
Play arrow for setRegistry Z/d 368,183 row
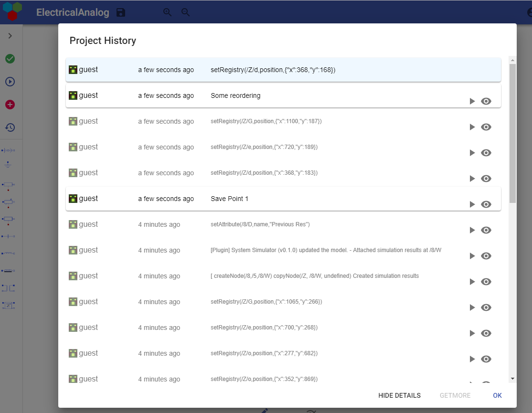[x=472, y=179]
